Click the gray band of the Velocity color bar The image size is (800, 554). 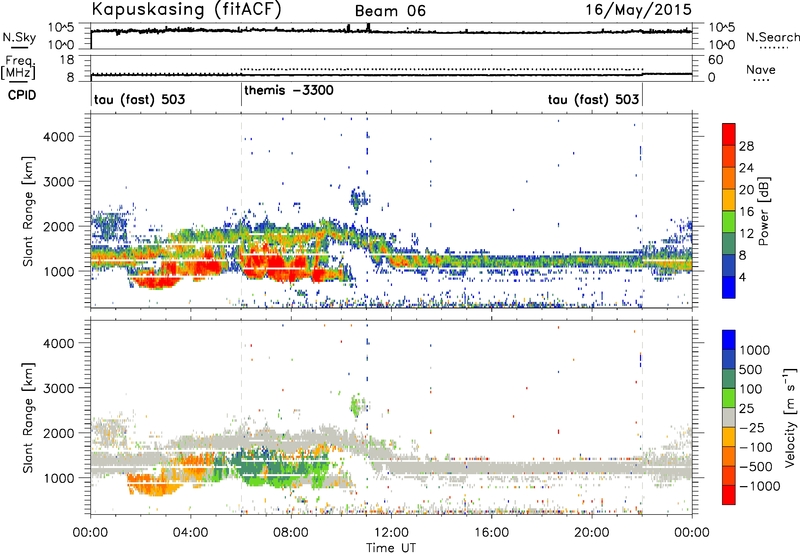[x=729, y=417]
